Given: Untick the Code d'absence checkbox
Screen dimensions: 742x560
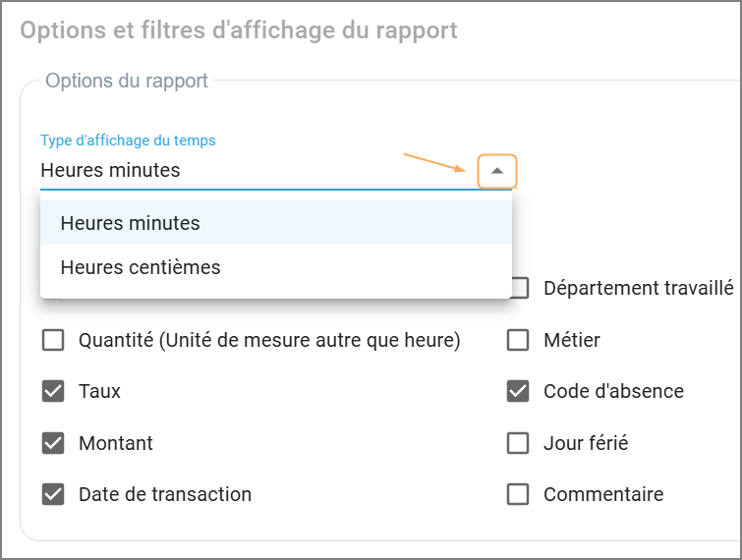Looking at the screenshot, I should tap(518, 391).
